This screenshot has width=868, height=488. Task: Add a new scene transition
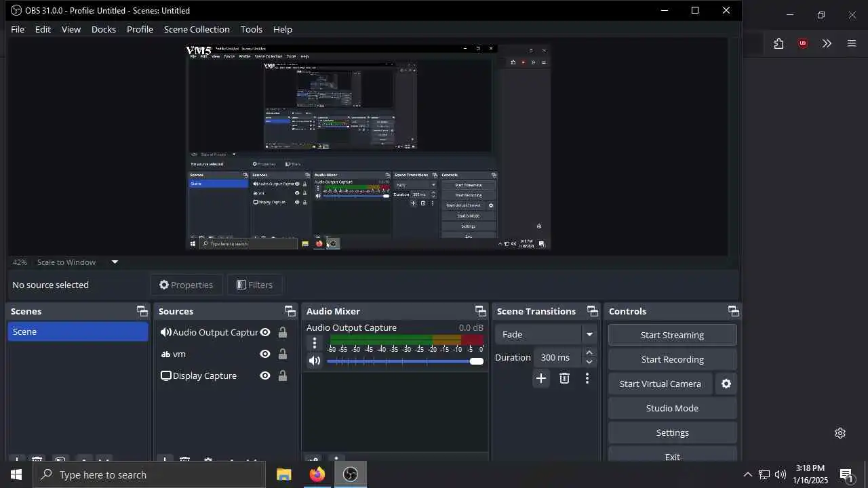point(540,378)
